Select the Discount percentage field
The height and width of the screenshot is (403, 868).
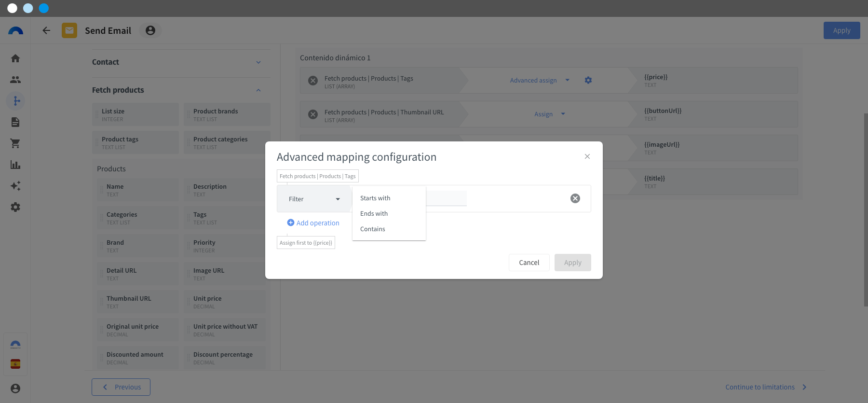pos(225,358)
